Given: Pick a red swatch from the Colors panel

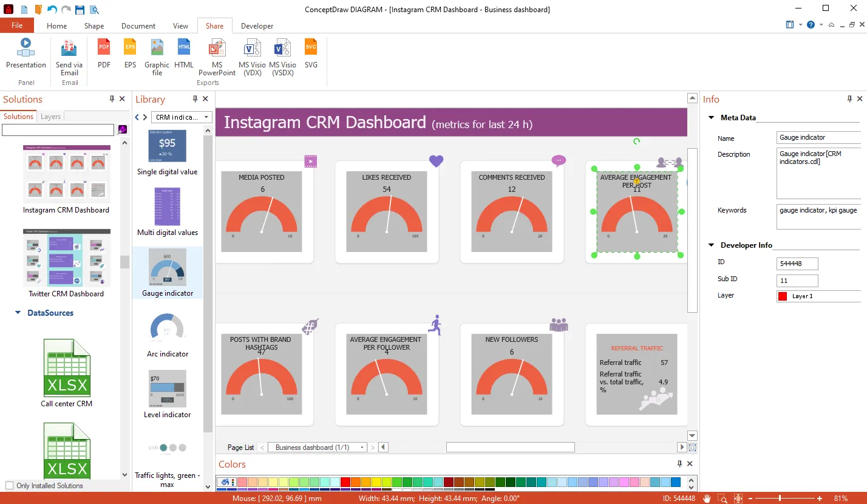Looking at the screenshot, I should coord(345,482).
